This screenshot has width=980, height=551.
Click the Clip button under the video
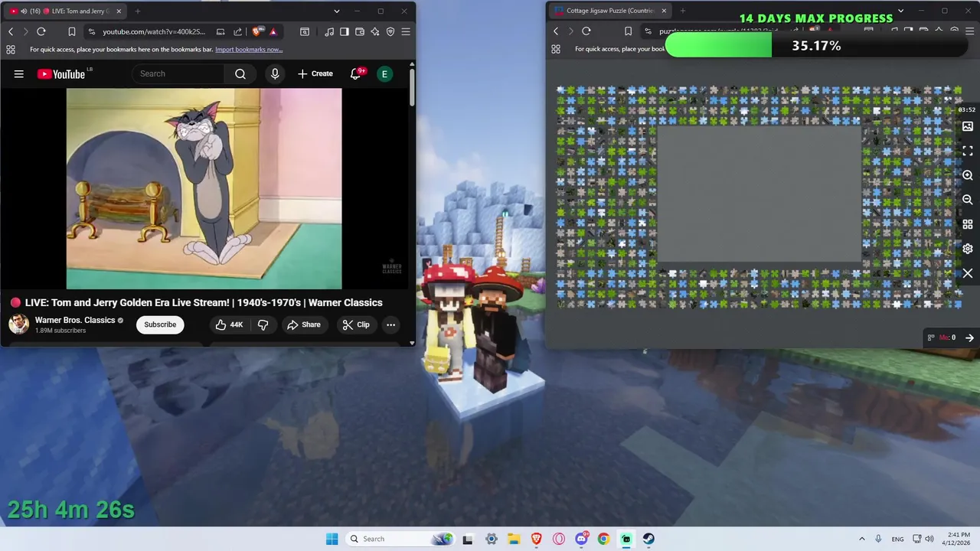356,324
